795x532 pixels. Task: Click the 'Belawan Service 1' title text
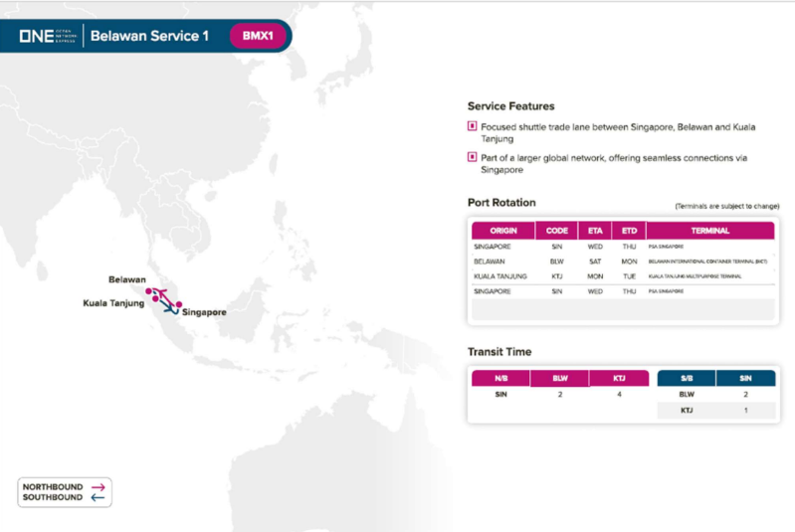click(x=149, y=36)
